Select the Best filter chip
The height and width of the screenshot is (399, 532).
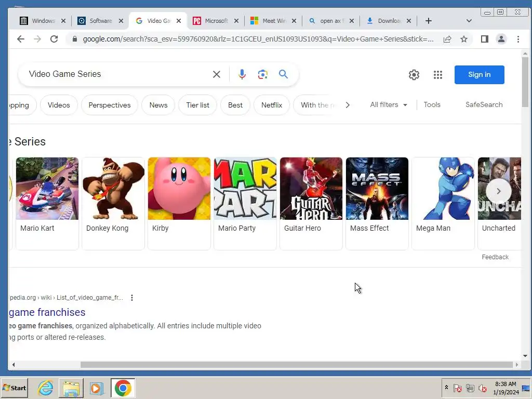[235, 105]
